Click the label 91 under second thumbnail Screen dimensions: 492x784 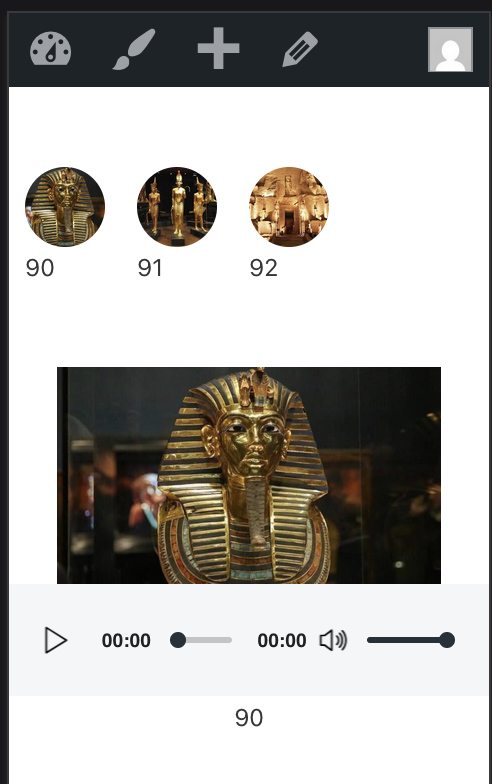tap(150, 268)
